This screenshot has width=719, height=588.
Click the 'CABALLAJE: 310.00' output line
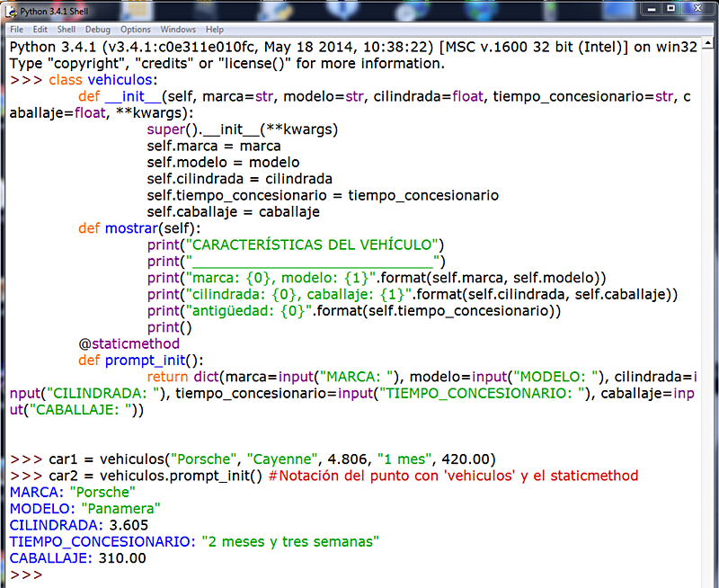77,558
